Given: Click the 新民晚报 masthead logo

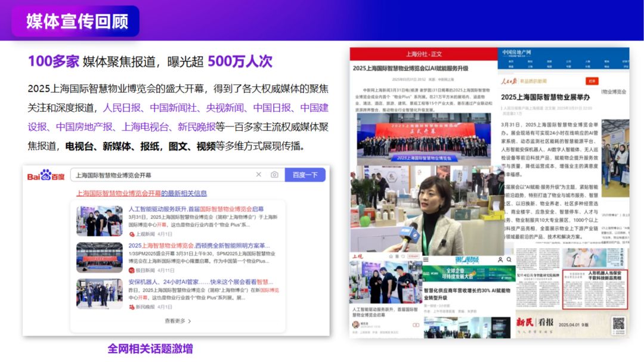Looking at the screenshot, I should coord(535,322).
